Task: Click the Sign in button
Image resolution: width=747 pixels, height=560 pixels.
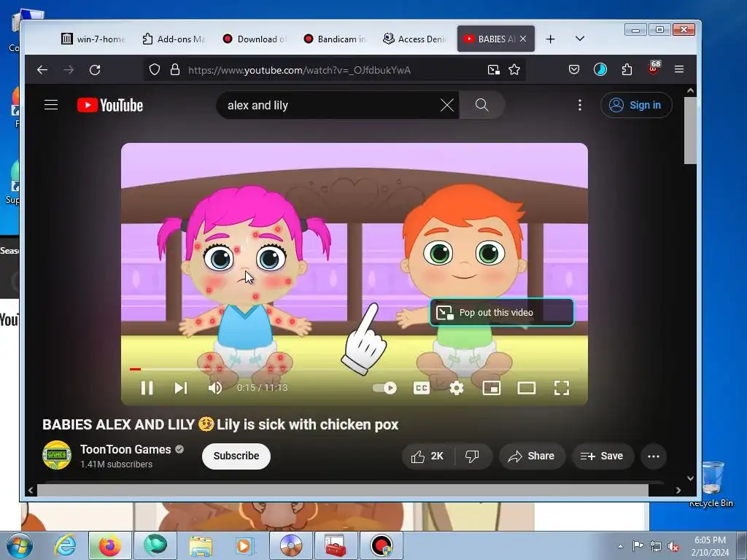Action: click(636, 105)
